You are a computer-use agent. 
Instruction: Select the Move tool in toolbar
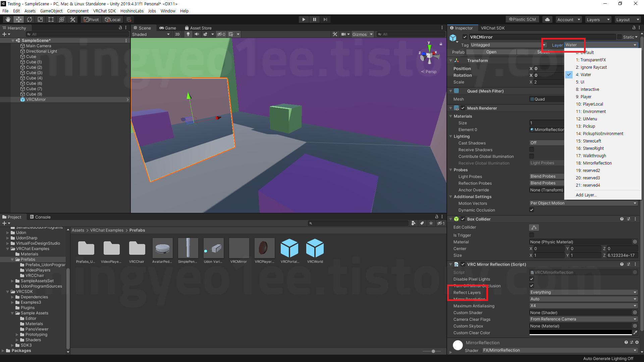pos(19,19)
